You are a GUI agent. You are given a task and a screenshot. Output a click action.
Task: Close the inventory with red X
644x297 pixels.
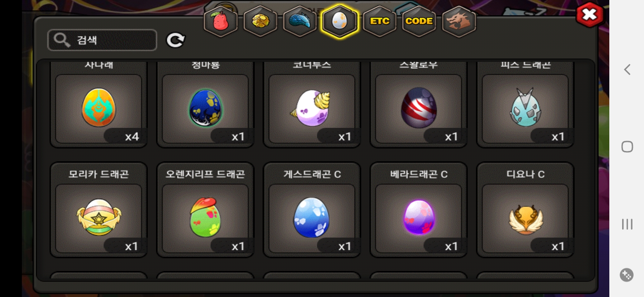[590, 15]
